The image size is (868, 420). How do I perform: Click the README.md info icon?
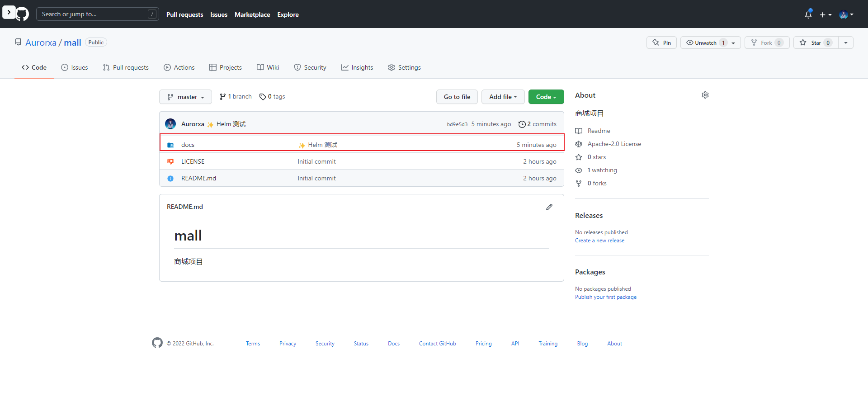[170, 179]
